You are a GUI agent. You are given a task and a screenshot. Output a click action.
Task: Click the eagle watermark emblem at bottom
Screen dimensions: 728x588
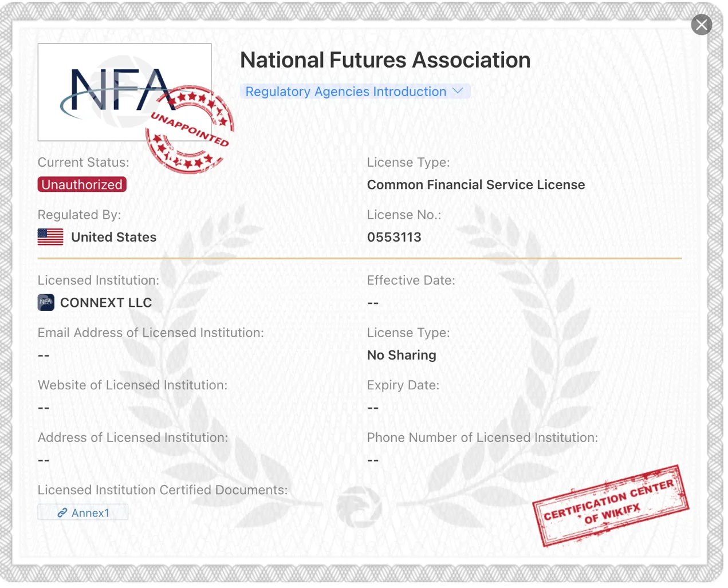click(x=359, y=507)
